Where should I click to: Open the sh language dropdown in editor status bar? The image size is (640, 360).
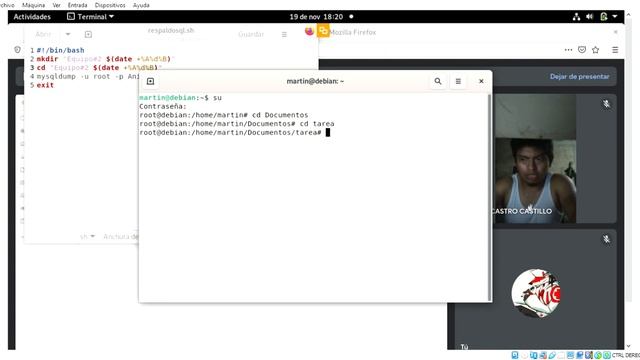pos(87,236)
